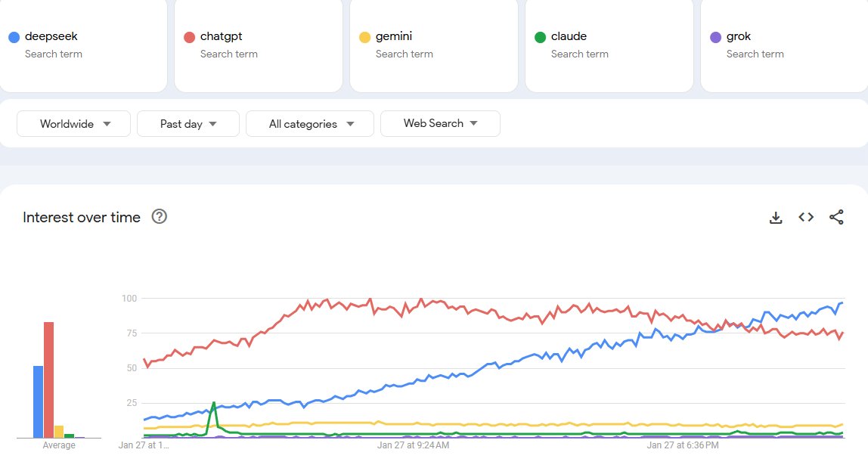The image size is (868, 468).
Task: Download the Interest over time data
Action: tap(775, 218)
